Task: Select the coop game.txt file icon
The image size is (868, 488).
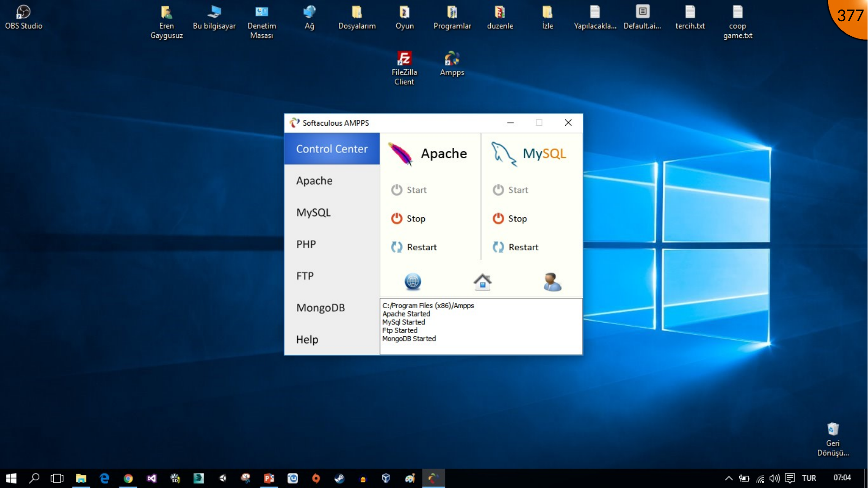Action: click(738, 22)
